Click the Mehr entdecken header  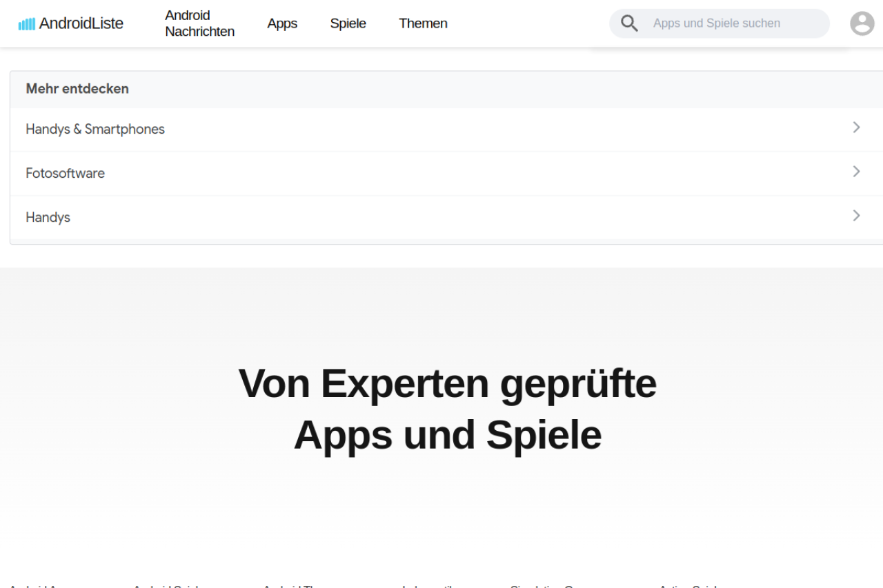(77, 88)
